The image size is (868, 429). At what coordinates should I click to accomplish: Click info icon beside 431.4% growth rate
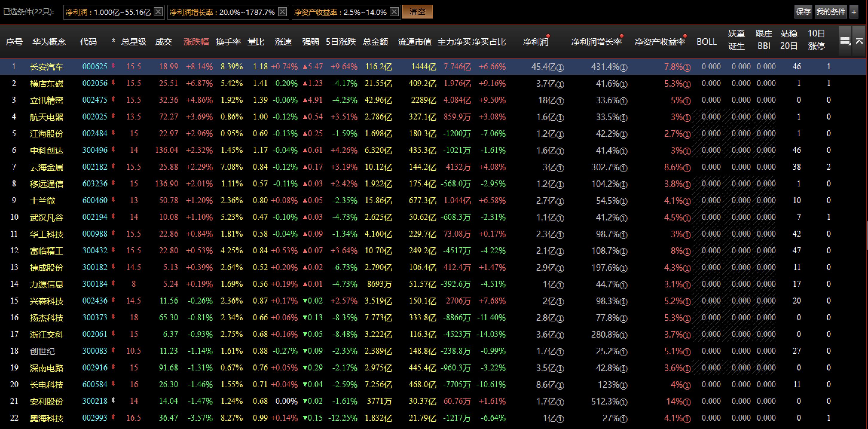pos(624,68)
